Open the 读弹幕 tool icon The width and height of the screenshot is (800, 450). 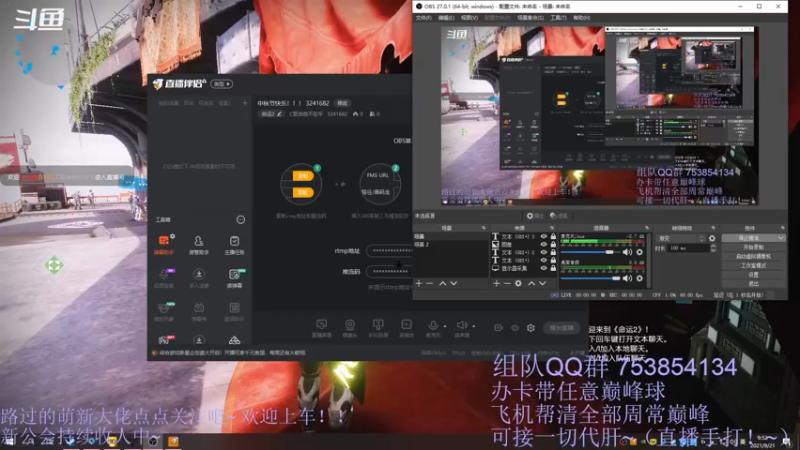point(234,278)
